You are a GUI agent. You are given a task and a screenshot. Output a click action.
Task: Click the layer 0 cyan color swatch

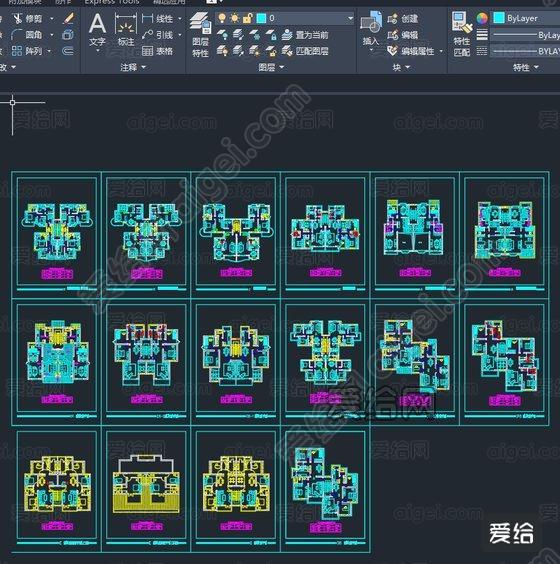[x=261, y=18]
